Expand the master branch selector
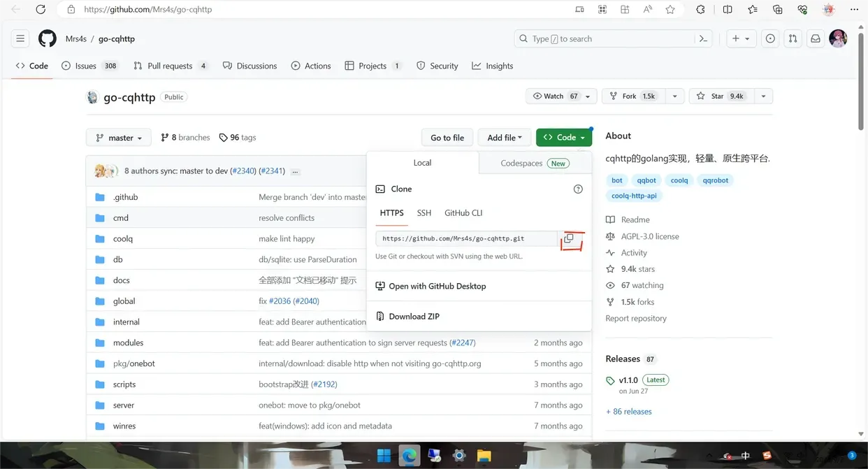The image size is (868, 469). point(119,138)
